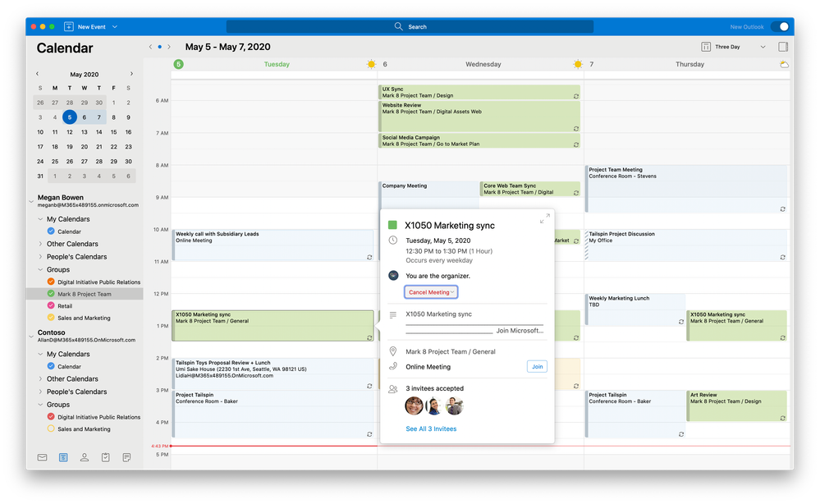Expand Other Calendars under Megan Bowen

click(40, 244)
